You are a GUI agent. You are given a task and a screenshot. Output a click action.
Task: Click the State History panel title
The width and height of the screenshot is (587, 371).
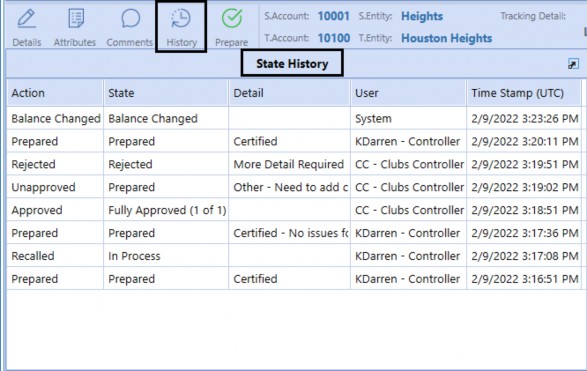click(292, 64)
